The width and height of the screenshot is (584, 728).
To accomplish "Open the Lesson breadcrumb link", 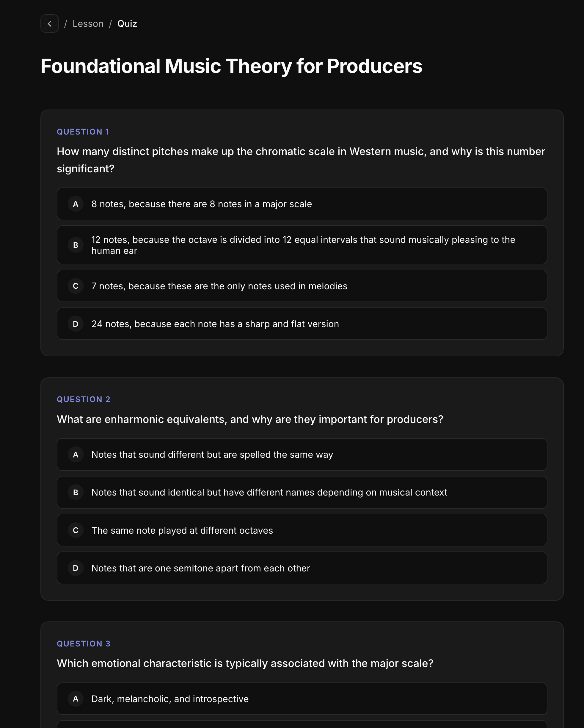I will point(88,24).
